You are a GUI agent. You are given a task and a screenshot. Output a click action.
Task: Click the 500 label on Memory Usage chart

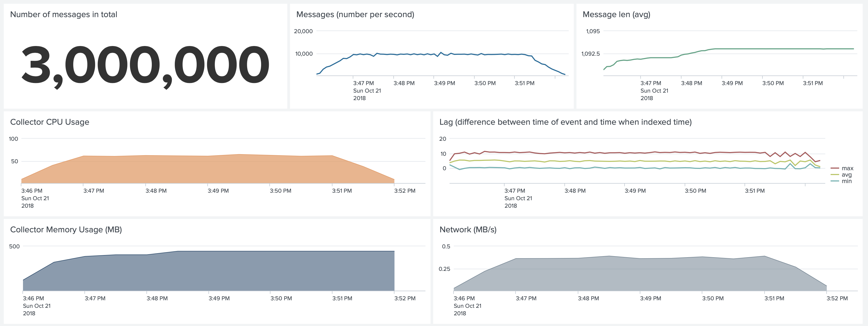[x=14, y=246]
